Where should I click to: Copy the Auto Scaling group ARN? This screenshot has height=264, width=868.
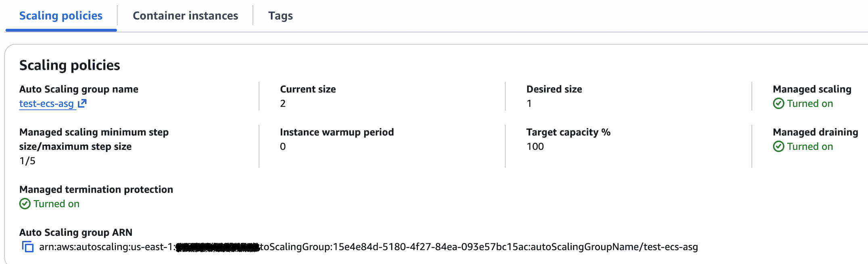click(28, 247)
